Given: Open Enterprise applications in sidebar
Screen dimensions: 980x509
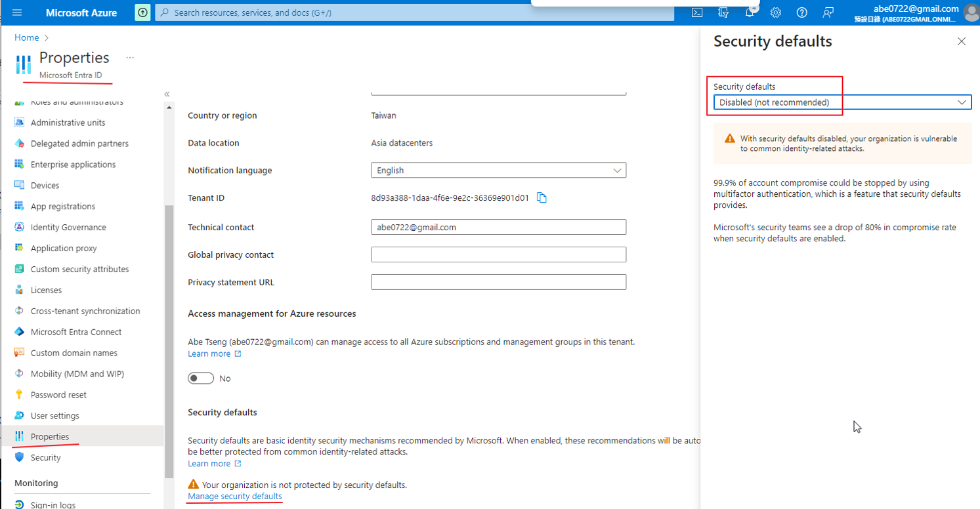Looking at the screenshot, I should (x=73, y=165).
